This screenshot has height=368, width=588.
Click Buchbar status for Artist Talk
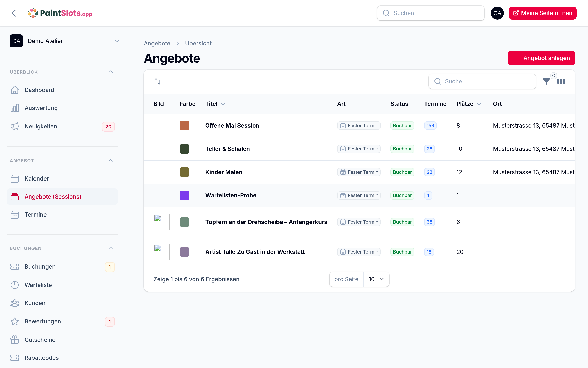click(x=402, y=252)
